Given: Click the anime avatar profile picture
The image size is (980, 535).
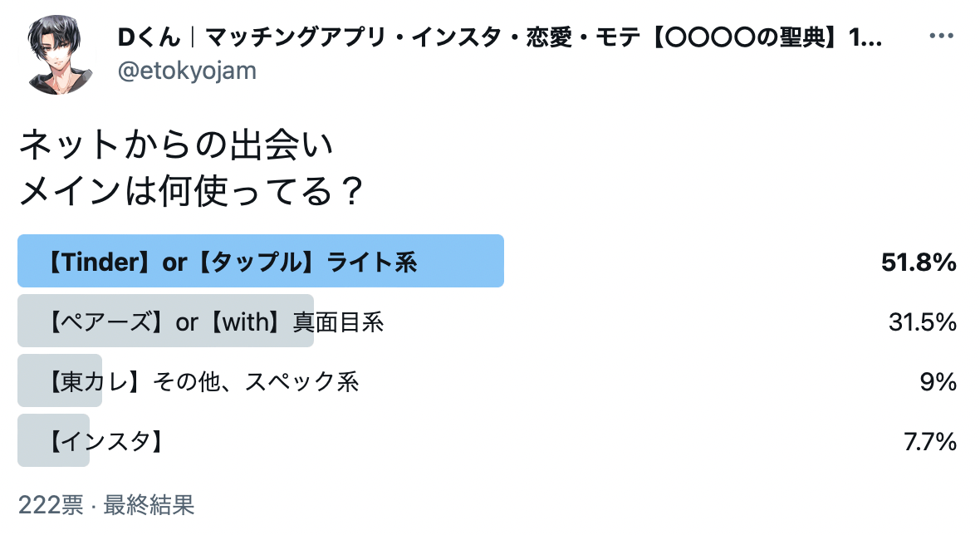Looking at the screenshot, I should 57,55.
